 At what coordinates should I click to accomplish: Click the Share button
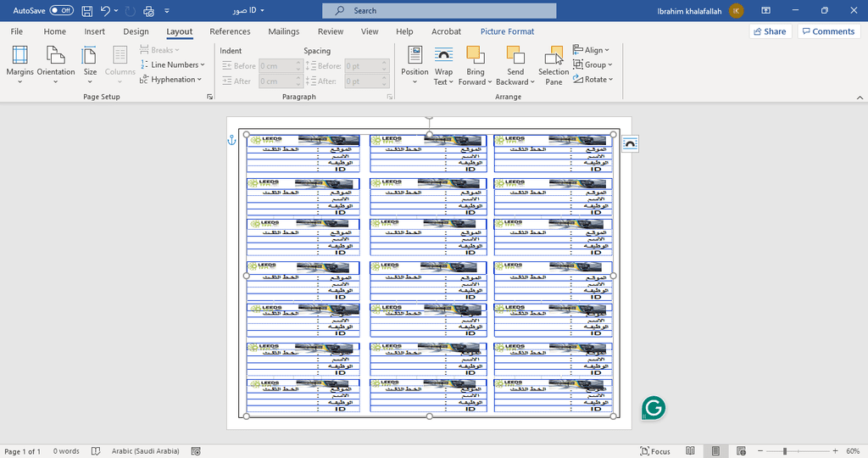(769, 31)
